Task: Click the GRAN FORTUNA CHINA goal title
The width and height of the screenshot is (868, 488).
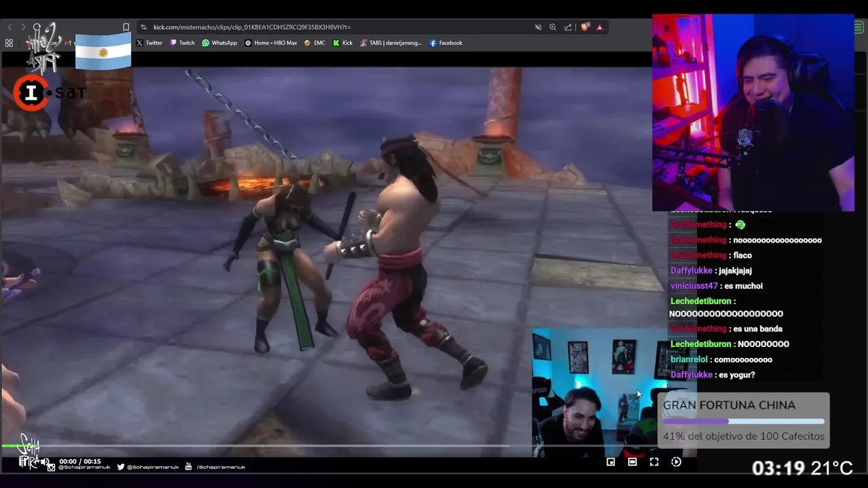Action: point(729,405)
